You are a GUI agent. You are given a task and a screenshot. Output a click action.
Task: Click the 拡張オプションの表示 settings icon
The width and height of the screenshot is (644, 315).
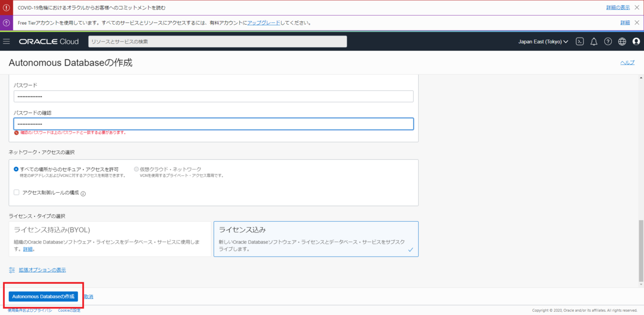click(x=12, y=270)
